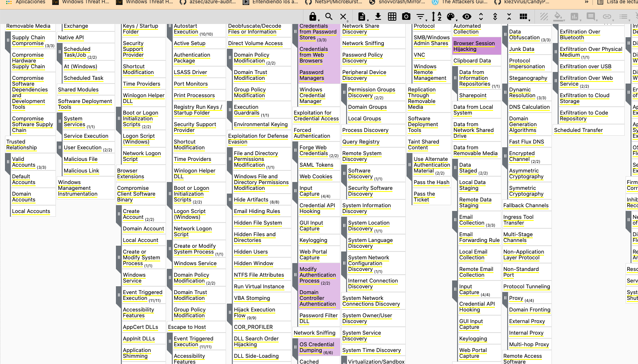The image size is (638, 364).
Task: Download the layer using the download arrow
Action: (378, 17)
